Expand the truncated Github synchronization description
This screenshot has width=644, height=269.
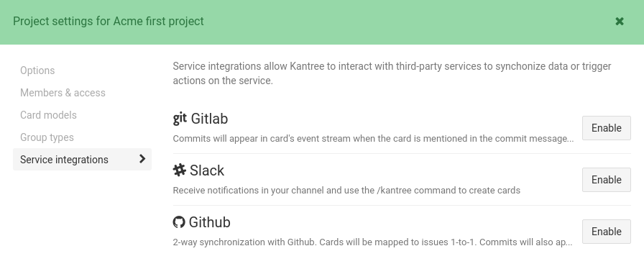coord(372,242)
